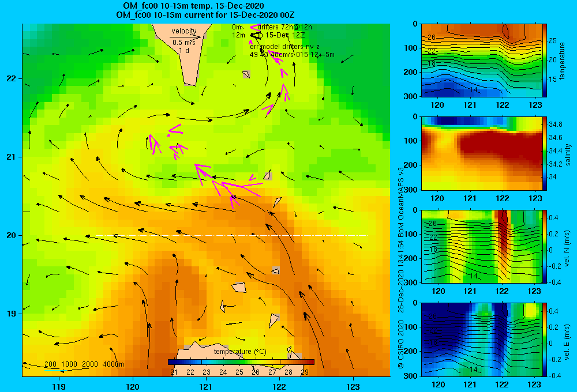
Task: Click longitude label '119' under the main map
Action: 59,386
